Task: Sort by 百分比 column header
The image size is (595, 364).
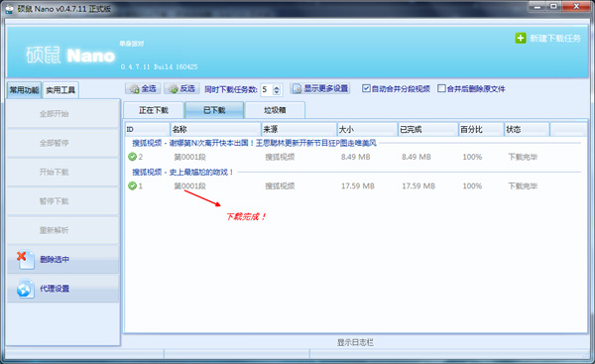Action: pyautogui.click(x=481, y=129)
